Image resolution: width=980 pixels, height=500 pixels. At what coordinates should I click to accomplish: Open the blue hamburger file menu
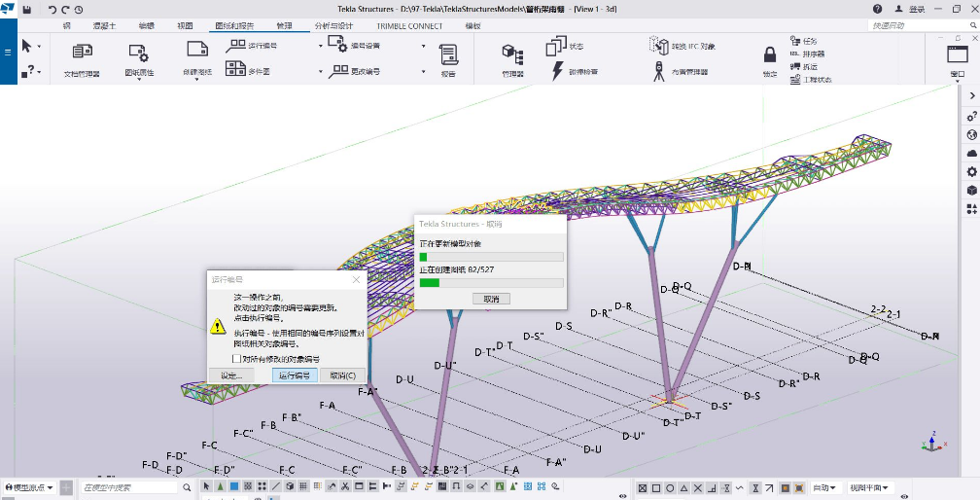8,52
